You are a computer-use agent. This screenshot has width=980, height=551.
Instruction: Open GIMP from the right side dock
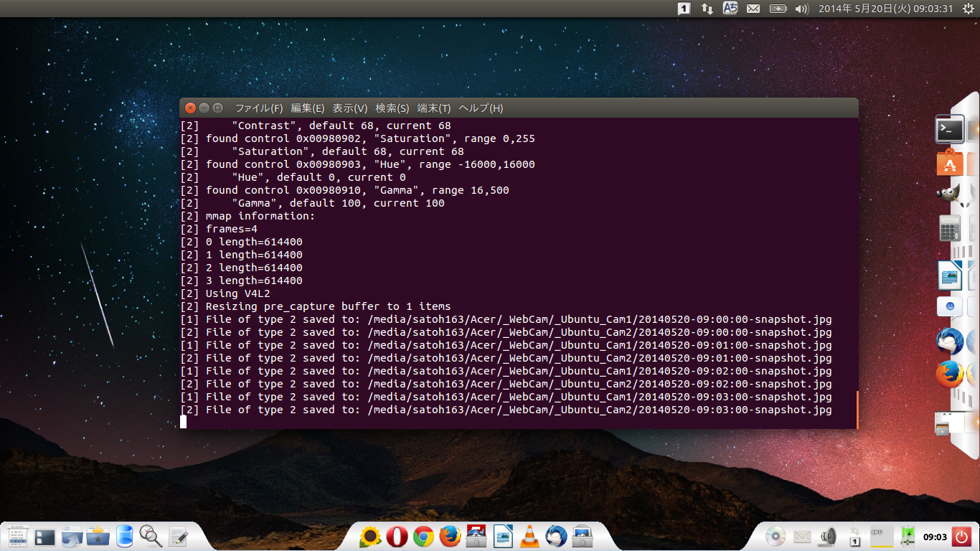(949, 194)
